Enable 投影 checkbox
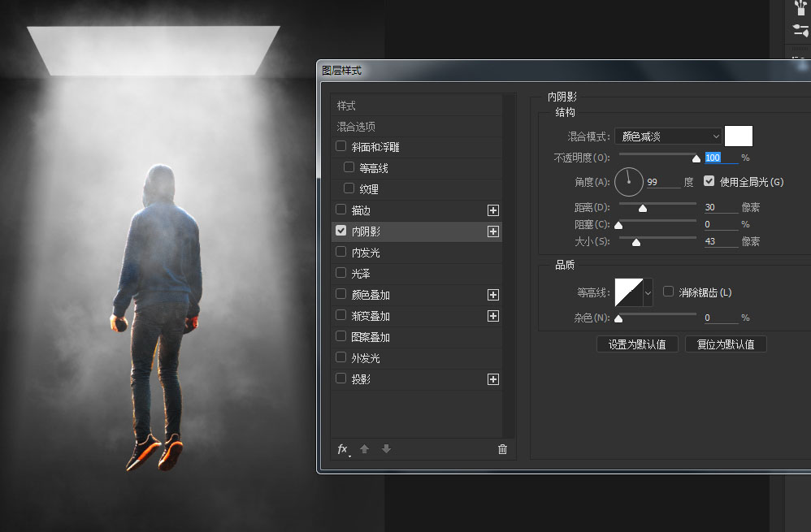811x532 pixels. coord(340,378)
